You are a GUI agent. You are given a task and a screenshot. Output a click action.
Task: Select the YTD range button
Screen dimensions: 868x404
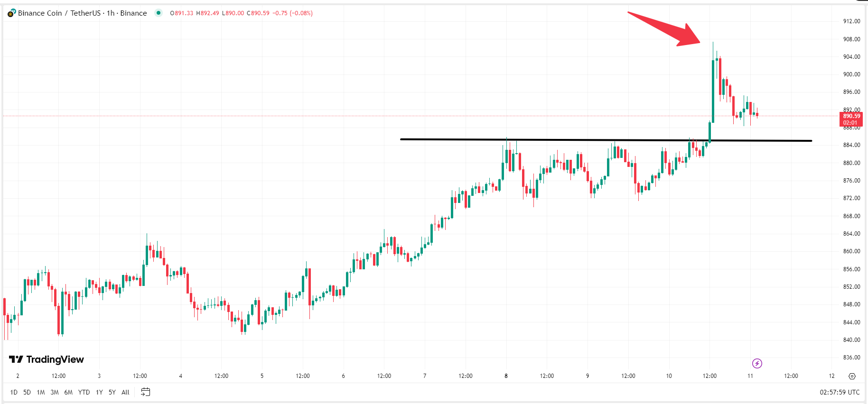point(84,392)
